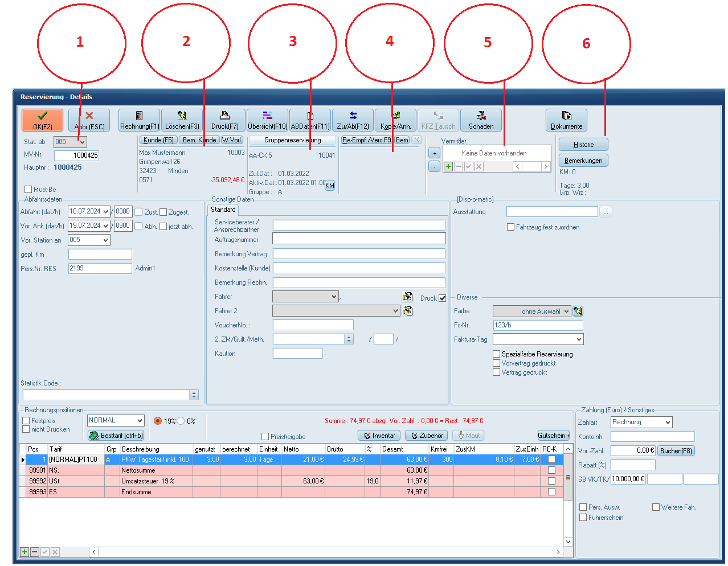The height and width of the screenshot is (566, 728).
Task: Open the Abfahrt date dropdown
Action: click(x=106, y=212)
